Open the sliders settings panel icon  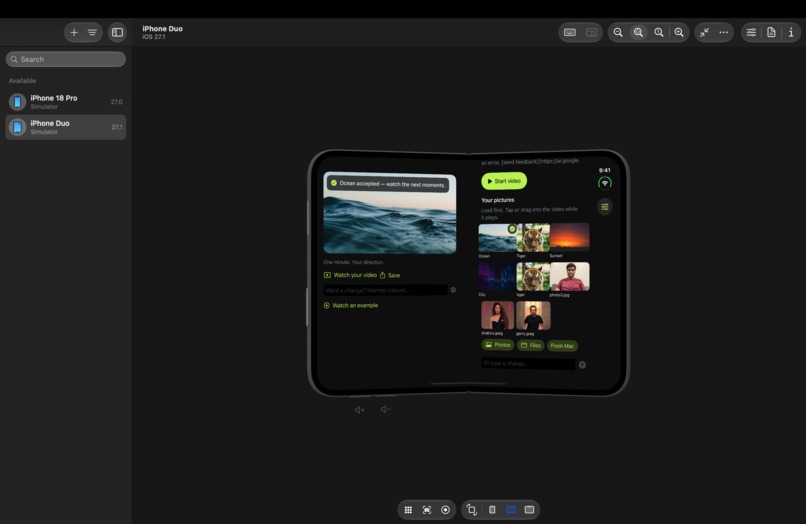751,32
